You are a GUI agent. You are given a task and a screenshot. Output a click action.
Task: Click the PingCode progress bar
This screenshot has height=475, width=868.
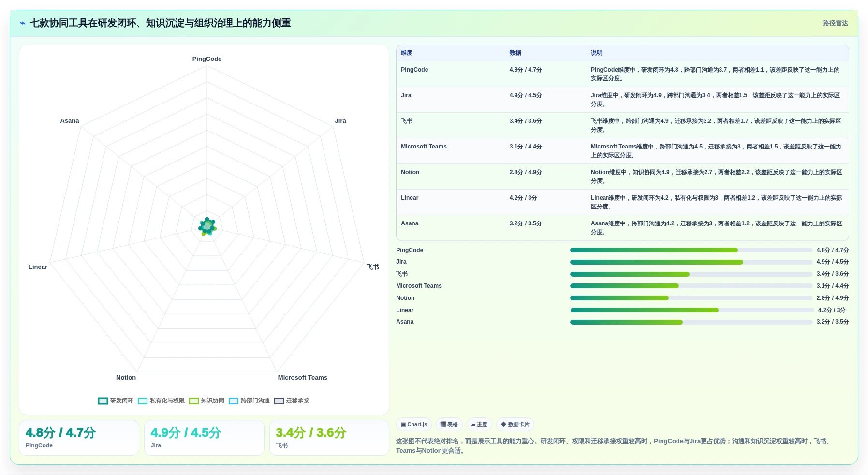coord(691,250)
